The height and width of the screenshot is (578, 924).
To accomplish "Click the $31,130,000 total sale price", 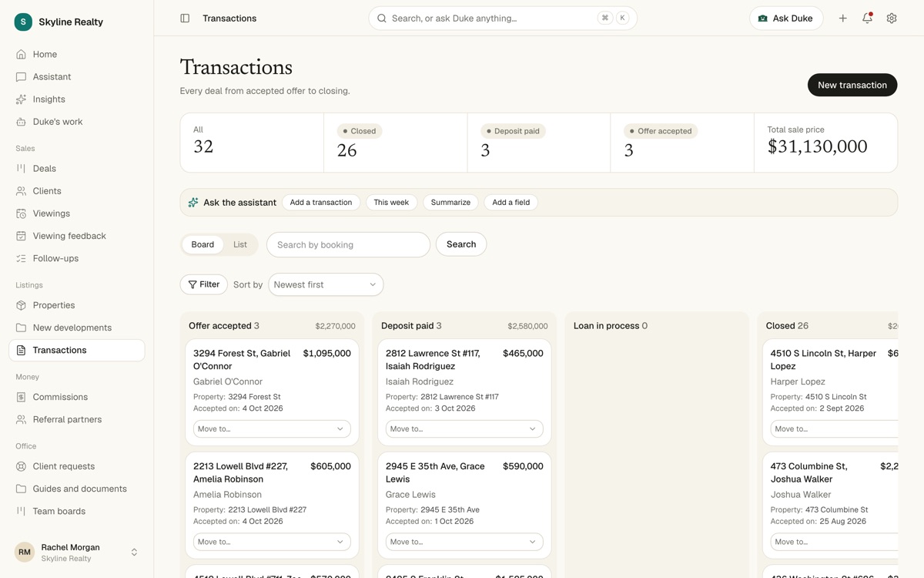I will (818, 146).
